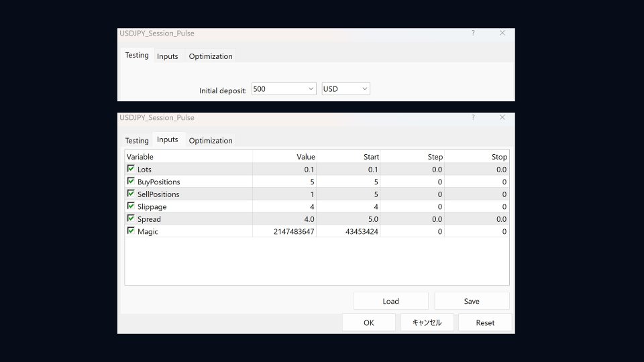
Task: Select the Magic stop value 0
Action: (x=477, y=231)
